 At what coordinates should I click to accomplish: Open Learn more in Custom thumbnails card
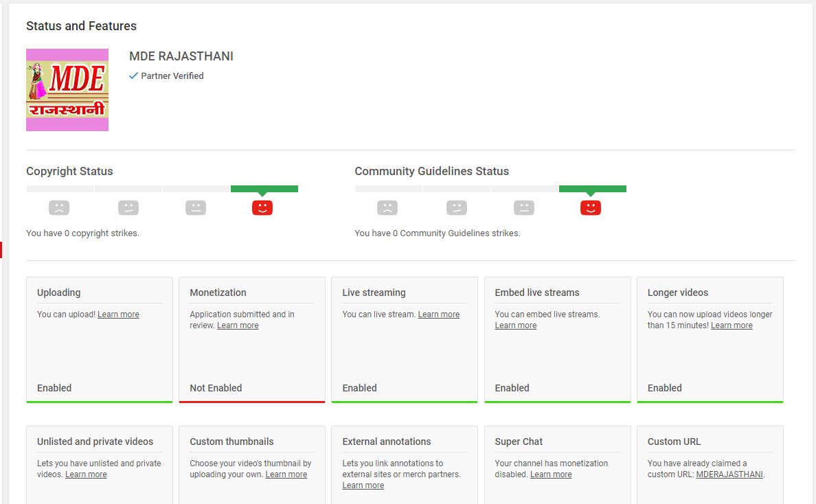click(286, 474)
